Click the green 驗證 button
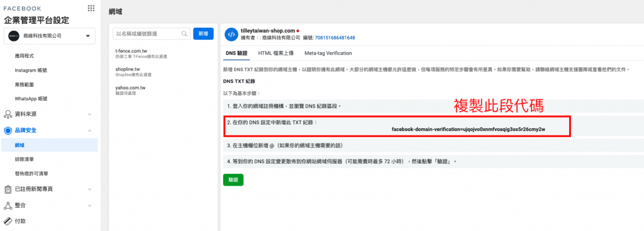 click(x=233, y=180)
